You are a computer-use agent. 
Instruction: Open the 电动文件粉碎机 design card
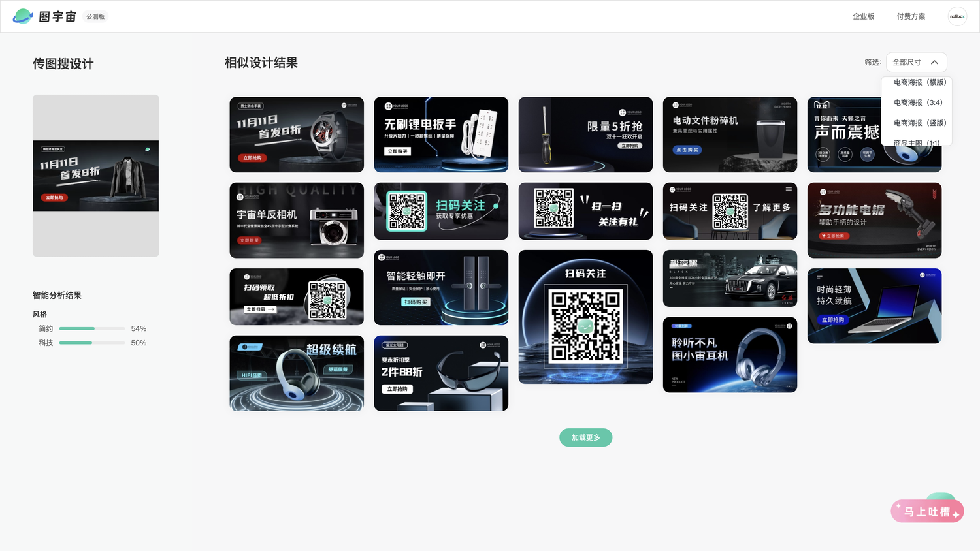point(730,134)
